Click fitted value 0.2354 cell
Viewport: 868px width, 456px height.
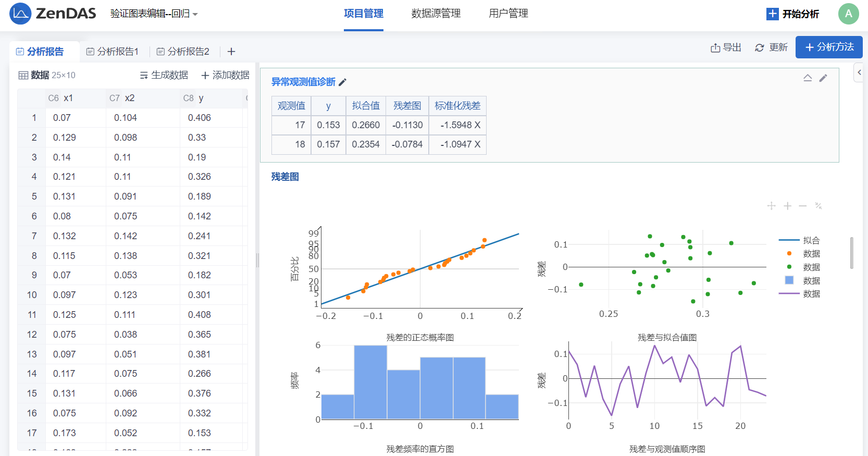coord(366,144)
